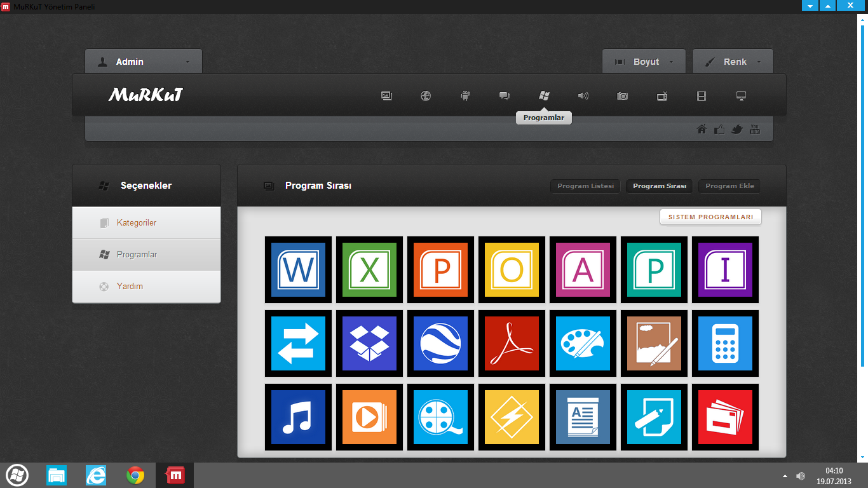
Task: Open the yellow Outlook tile
Action: [512, 270]
